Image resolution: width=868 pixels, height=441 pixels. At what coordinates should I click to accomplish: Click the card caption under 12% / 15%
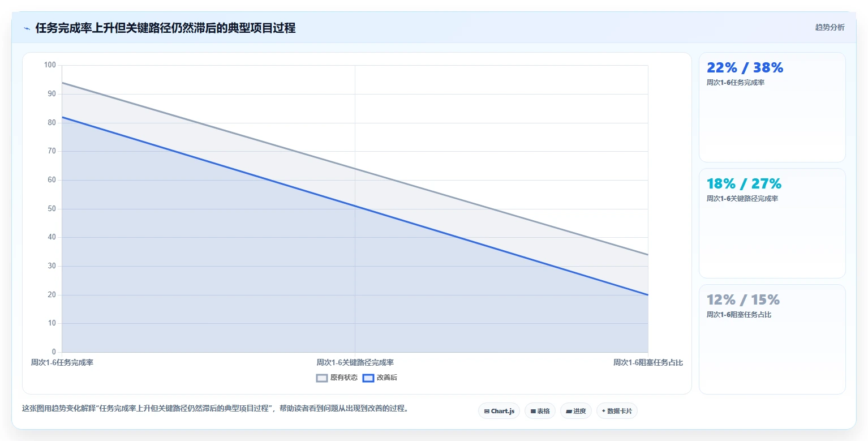click(x=739, y=315)
